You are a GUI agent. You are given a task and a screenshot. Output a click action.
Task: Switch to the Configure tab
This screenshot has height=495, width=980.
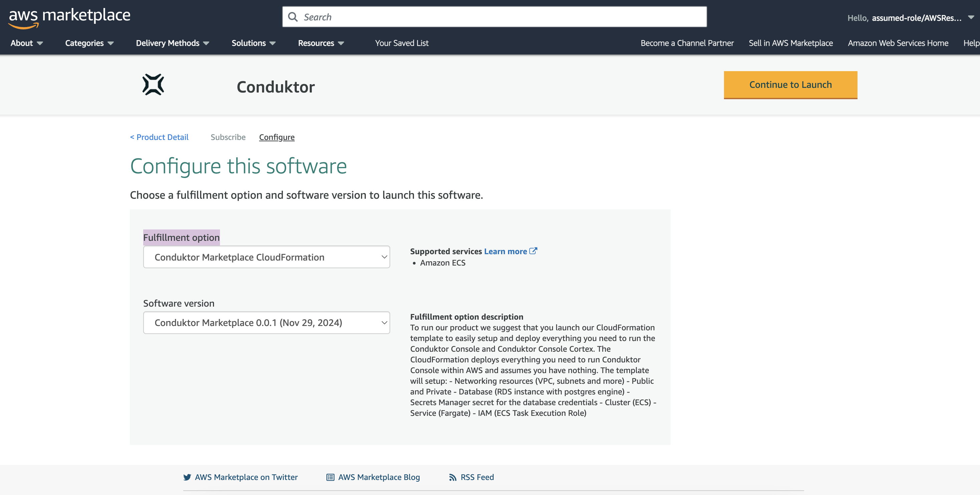click(277, 137)
